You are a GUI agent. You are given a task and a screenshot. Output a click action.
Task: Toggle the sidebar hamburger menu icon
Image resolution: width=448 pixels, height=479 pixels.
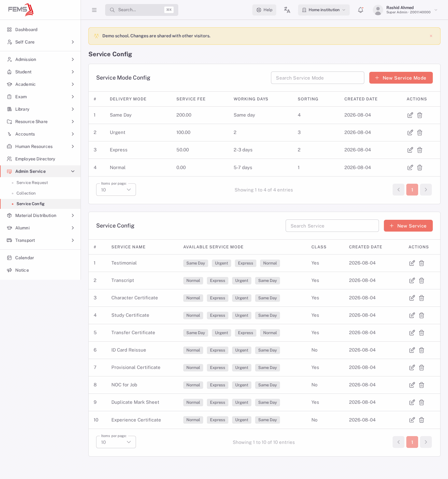point(94,10)
